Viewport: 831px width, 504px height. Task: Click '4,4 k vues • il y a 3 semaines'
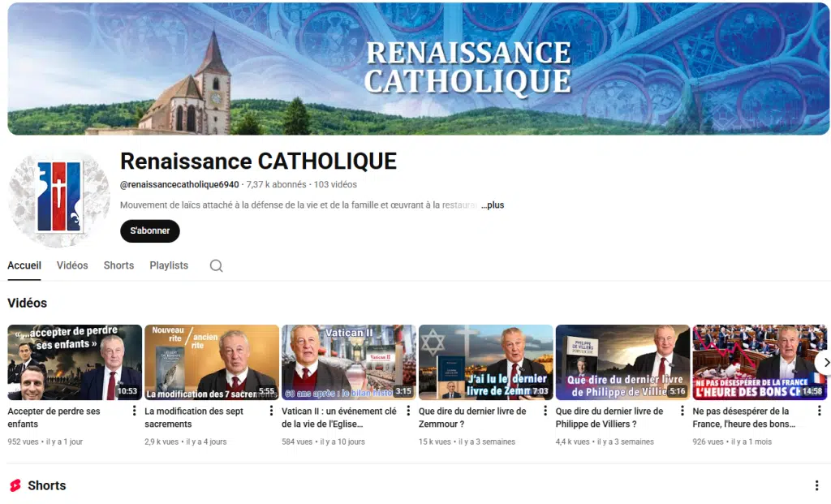[605, 442]
